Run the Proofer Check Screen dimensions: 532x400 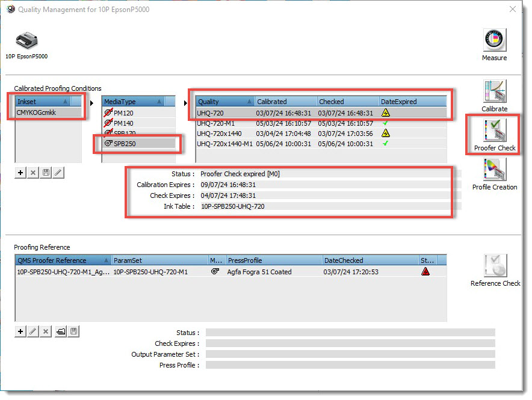tap(494, 131)
